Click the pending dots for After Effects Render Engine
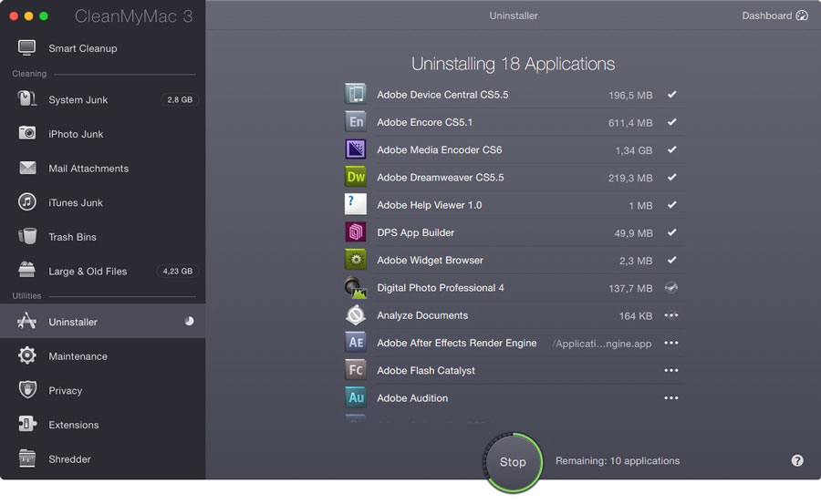Screen dimensions: 821x504 671,343
